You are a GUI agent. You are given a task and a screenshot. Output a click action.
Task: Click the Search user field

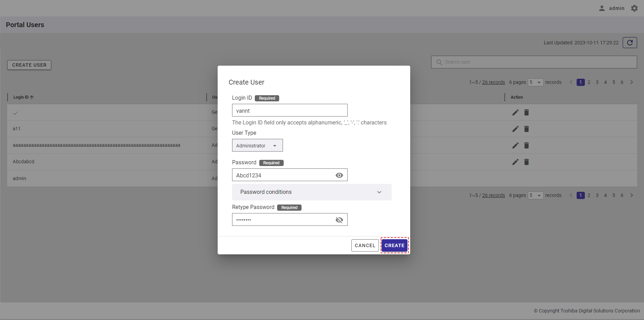pos(534,62)
